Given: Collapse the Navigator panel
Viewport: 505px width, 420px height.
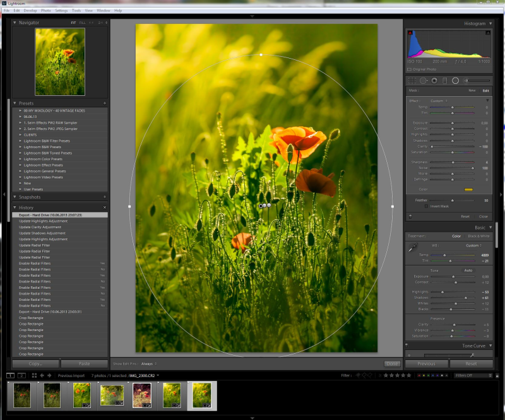Looking at the screenshot, I should click(16, 23).
